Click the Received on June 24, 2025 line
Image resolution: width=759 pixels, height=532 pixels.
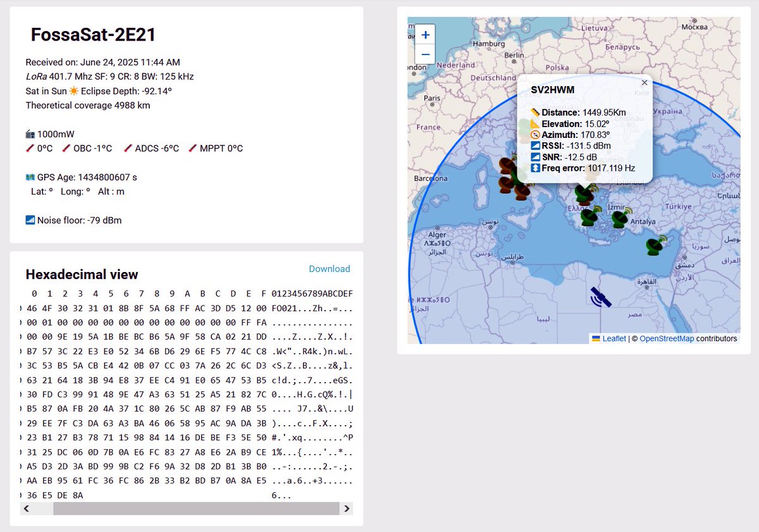click(x=103, y=62)
